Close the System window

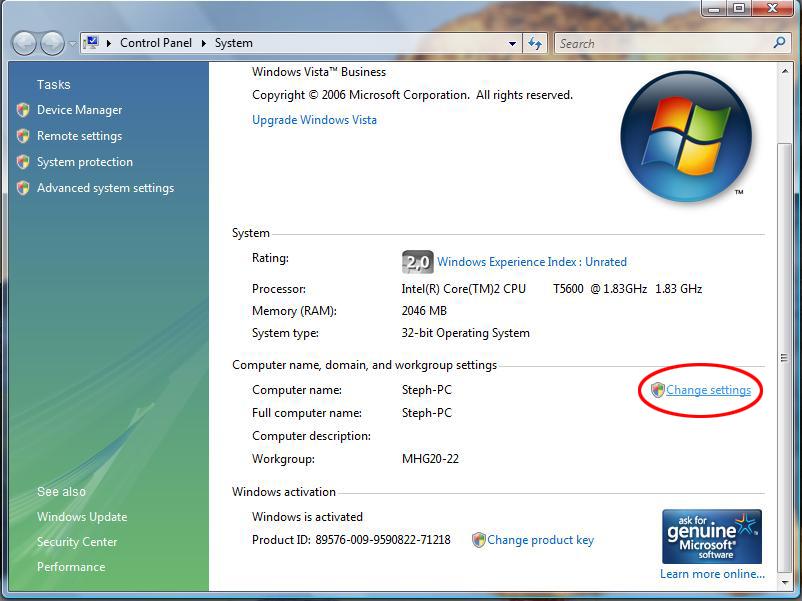pos(772,8)
